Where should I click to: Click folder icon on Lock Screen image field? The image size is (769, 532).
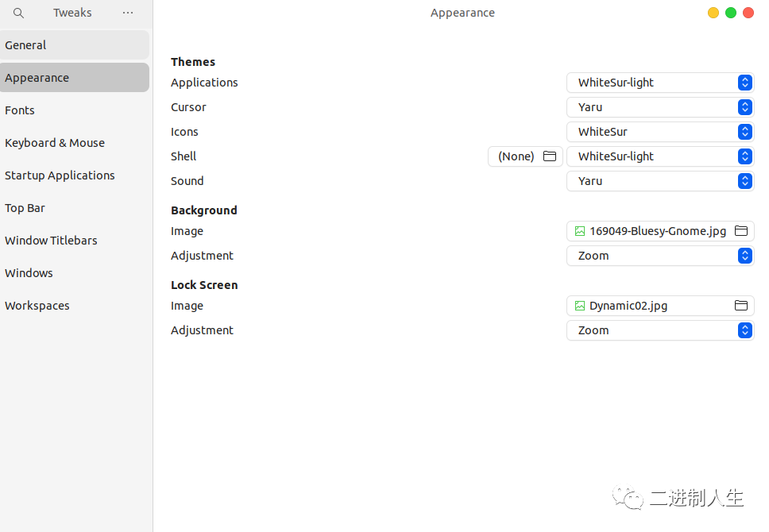pos(740,306)
